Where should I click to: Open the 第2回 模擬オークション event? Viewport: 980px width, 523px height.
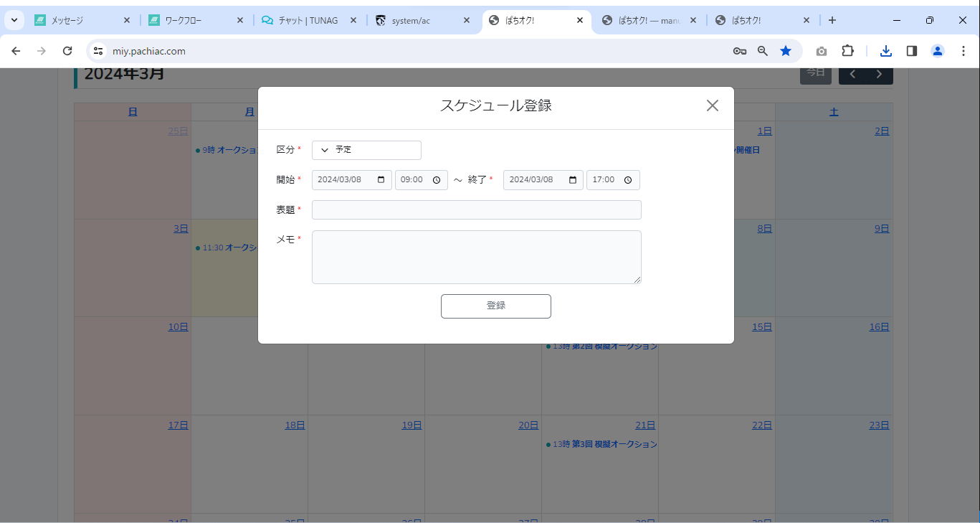click(601, 346)
